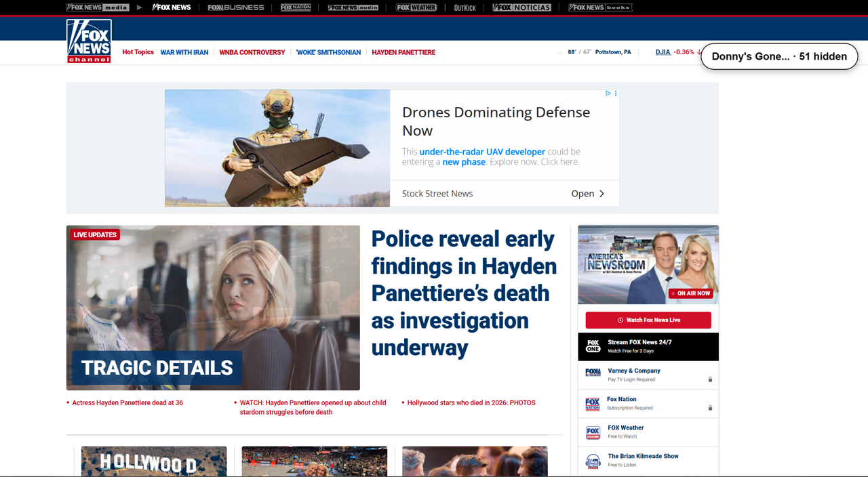Open Fox News Media in top bar
The image size is (868, 477).
tap(98, 7)
